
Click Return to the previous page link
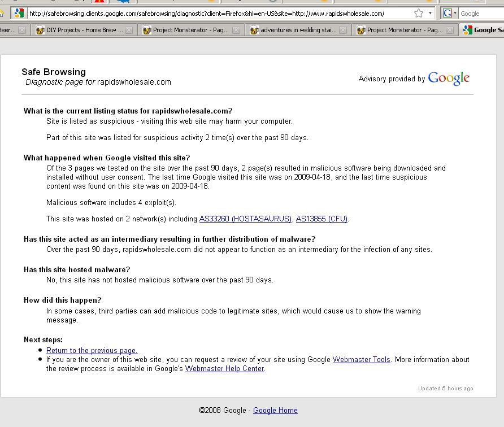tap(92, 351)
